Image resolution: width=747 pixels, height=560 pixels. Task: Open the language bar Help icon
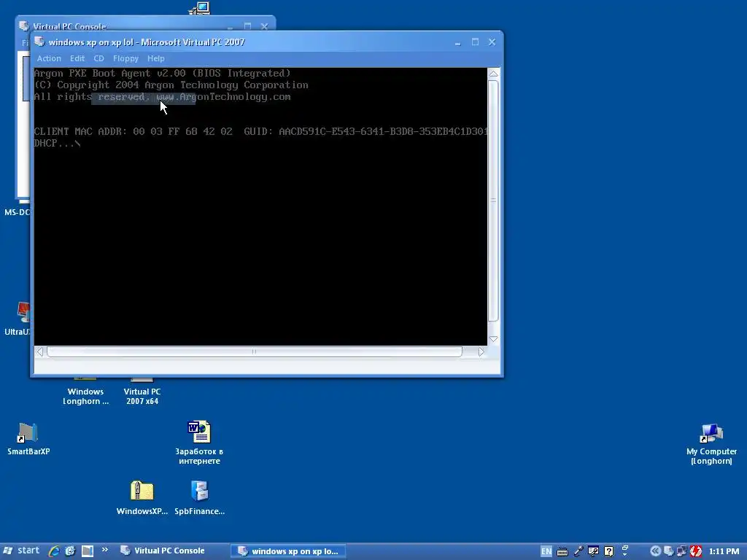pyautogui.click(x=608, y=551)
